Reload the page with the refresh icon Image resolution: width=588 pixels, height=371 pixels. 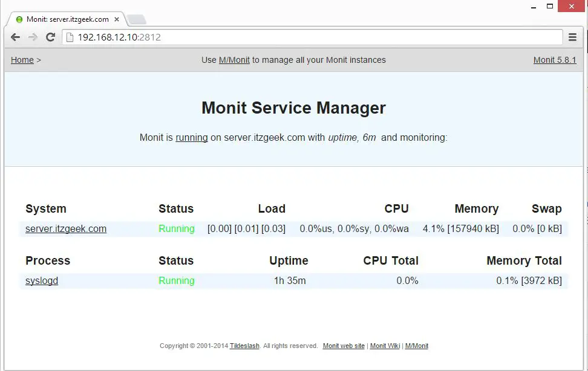tap(51, 37)
